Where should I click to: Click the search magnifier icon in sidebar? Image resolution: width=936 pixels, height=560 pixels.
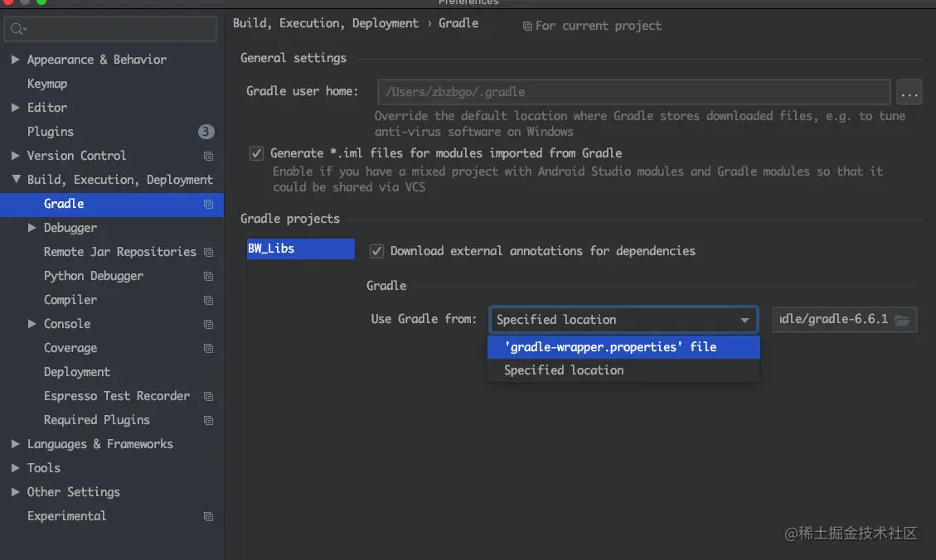(x=17, y=29)
